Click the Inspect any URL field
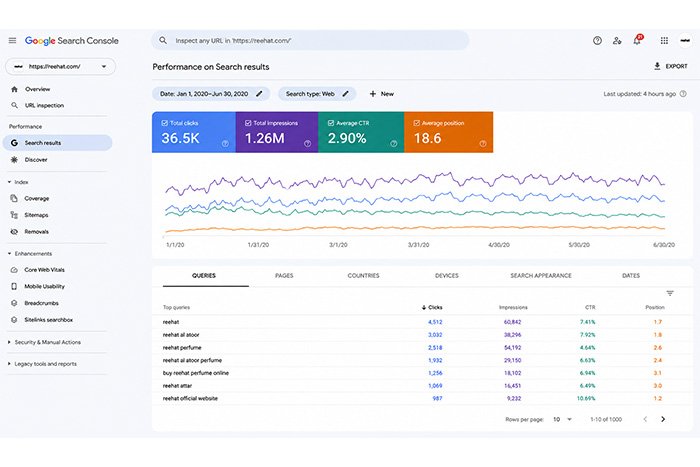700x467 pixels. pyautogui.click(x=310, y=41)
